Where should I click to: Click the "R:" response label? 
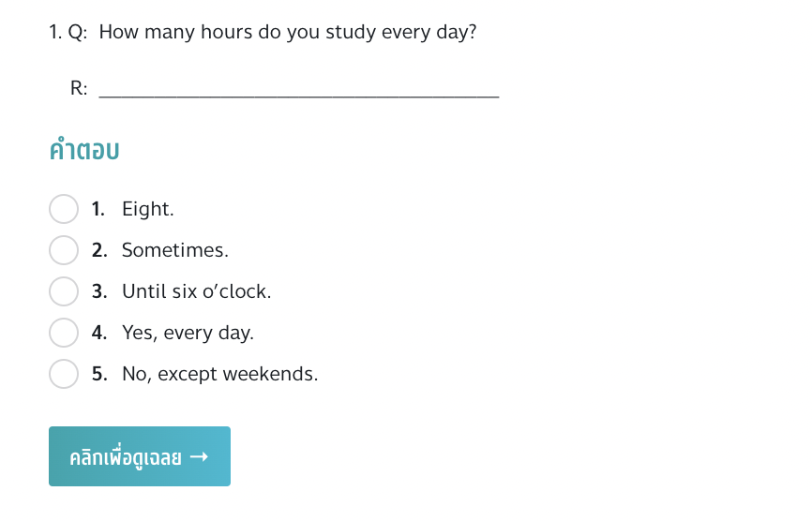79,89
